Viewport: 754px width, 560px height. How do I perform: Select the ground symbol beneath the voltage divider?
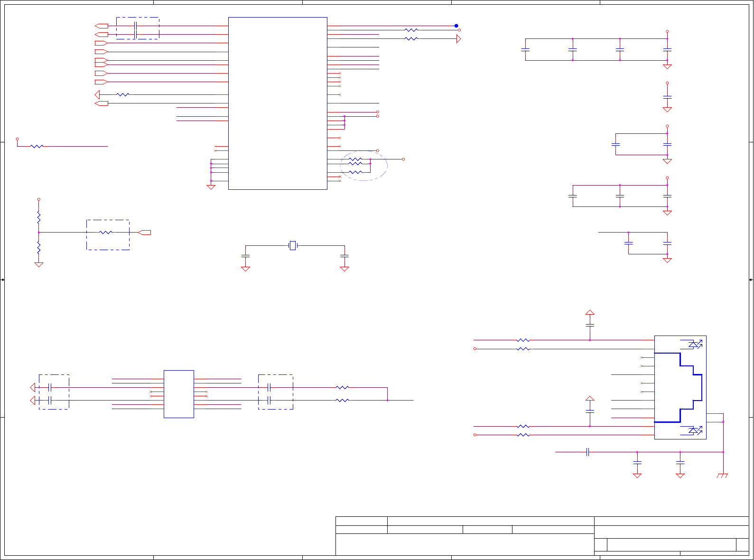click(x=39, y=264)
